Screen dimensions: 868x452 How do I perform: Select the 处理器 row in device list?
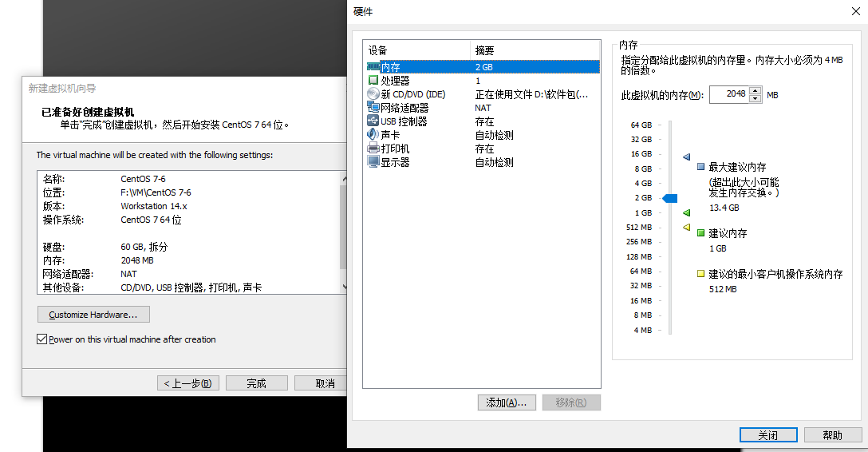click(x=483, y=81)
